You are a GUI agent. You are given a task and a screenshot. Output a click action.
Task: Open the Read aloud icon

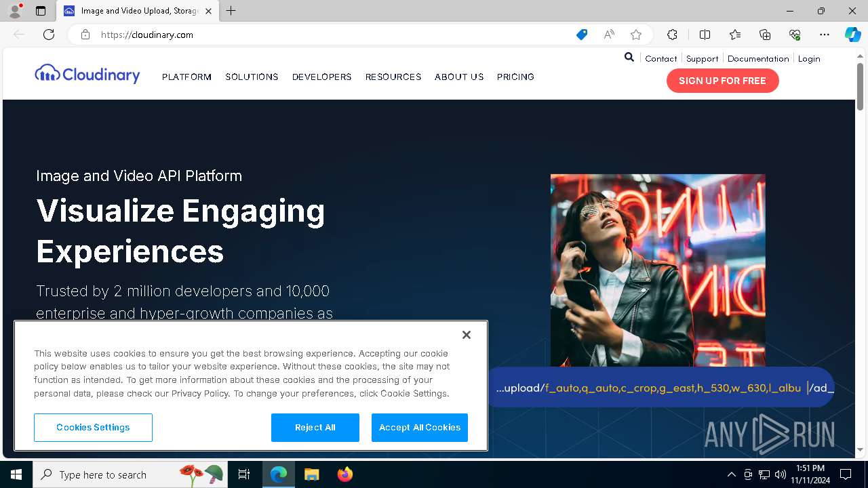coord(609,35)
